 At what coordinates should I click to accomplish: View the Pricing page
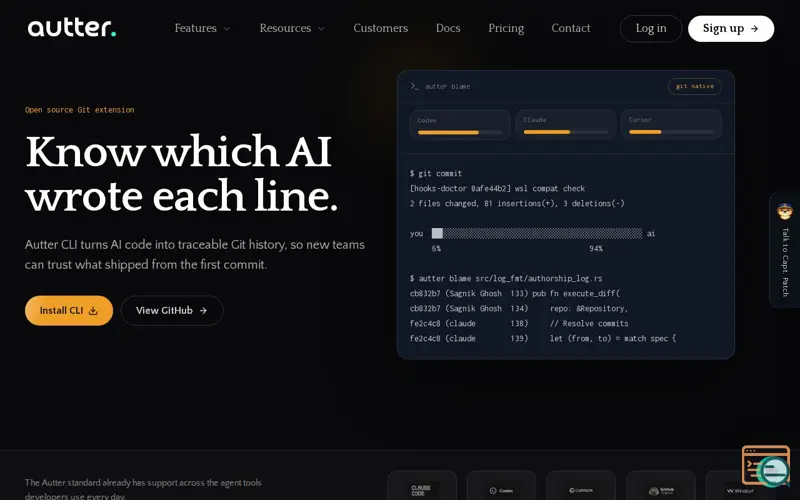coord(506,28)
